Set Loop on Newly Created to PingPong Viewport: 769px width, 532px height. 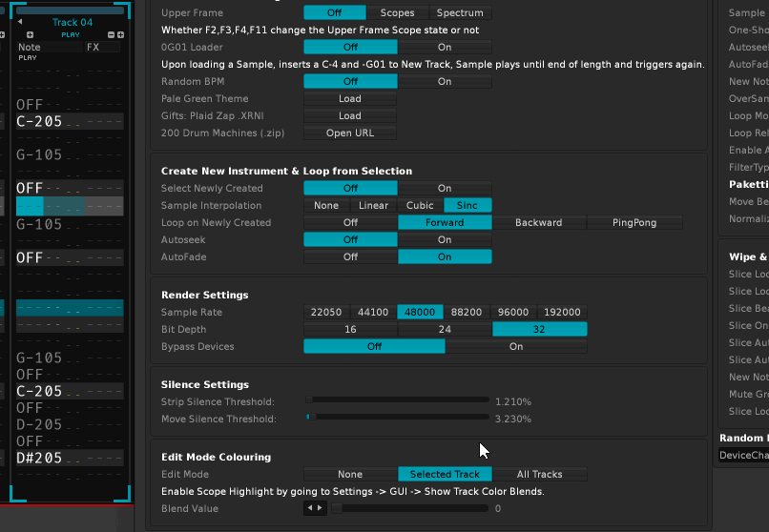click(634, 222)
